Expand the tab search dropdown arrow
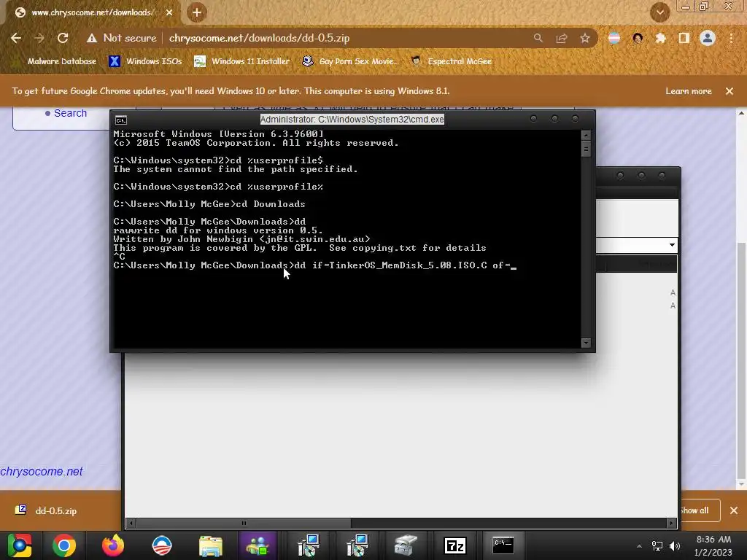 (659, 12)
